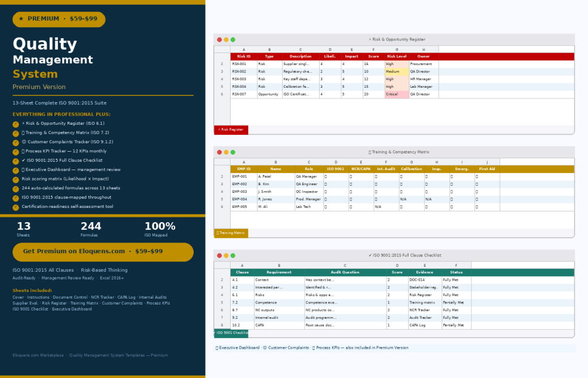
Task: Select the NCR/CAPA column header
Action: point(361,170)
